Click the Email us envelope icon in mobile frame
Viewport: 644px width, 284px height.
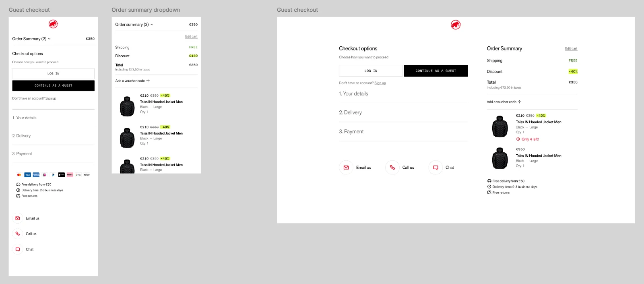pyautogui.click(x=18, y=218)
